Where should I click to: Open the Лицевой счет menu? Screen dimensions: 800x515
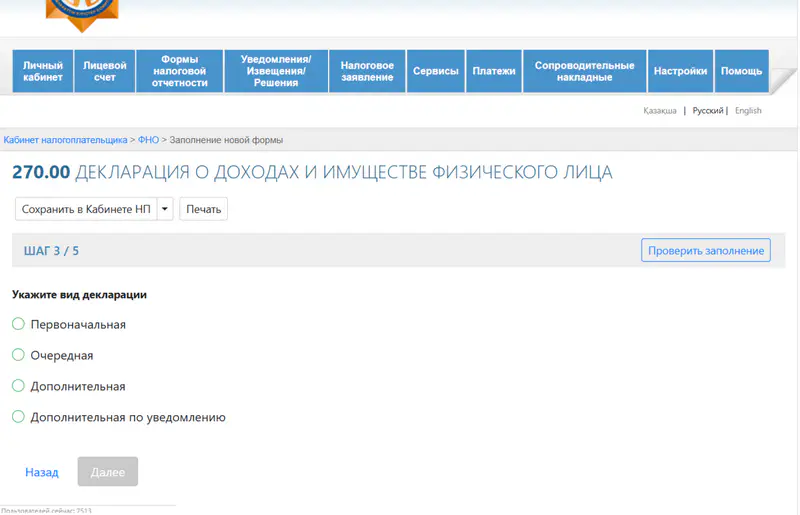105,71
